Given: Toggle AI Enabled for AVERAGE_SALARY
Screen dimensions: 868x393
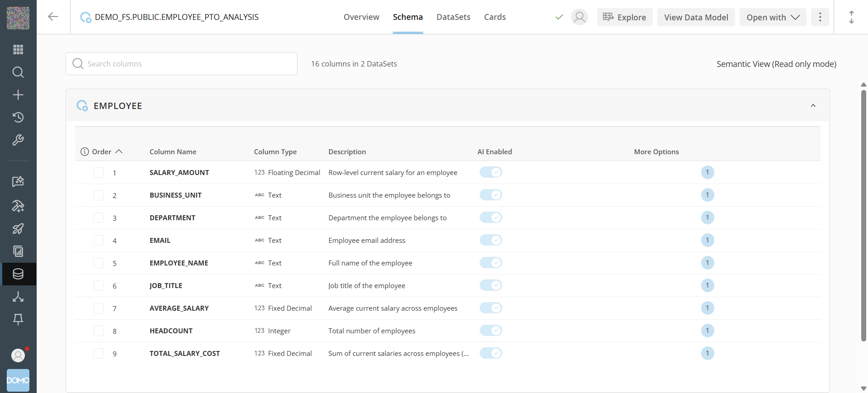Looking at the screenshot, I should 491,308.
